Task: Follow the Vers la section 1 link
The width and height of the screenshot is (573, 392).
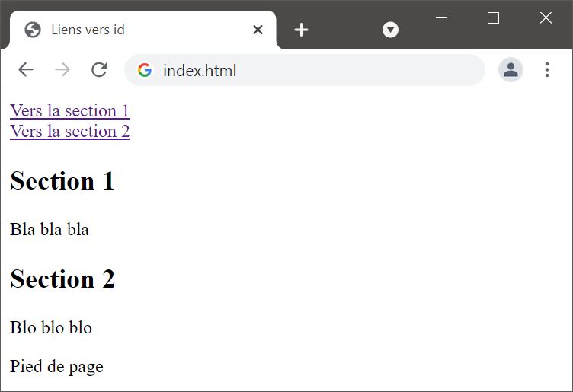Action: [70, 110]
